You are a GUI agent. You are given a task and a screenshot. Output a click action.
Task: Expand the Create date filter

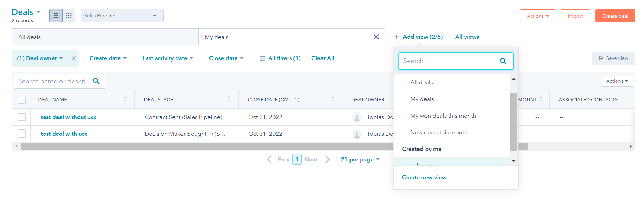tap(108, 58)
